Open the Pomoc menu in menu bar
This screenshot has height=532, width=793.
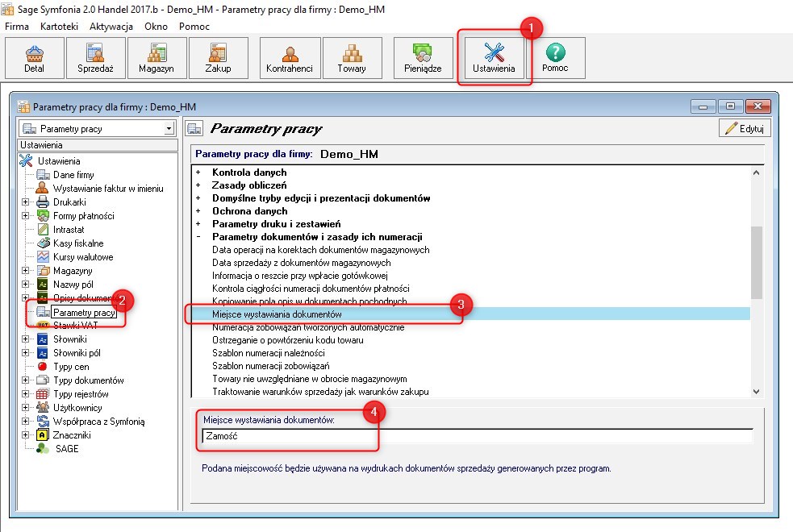pos(194,27)
